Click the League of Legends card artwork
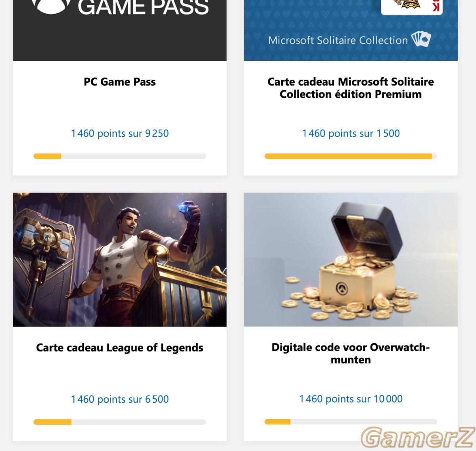 point(120,260)
